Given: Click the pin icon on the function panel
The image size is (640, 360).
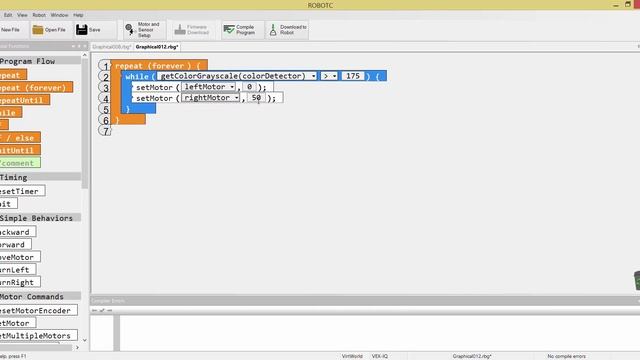Looking at the screenshot, I should click(x=79, y=46).
